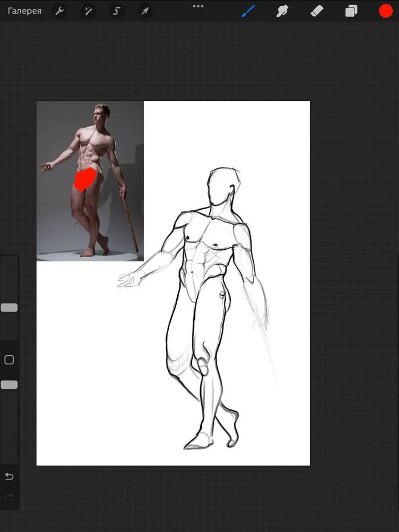This screenshot has height=532, width=399.
Task: Tap the square modify button in sidebar
Action: [x=9, y=360]
